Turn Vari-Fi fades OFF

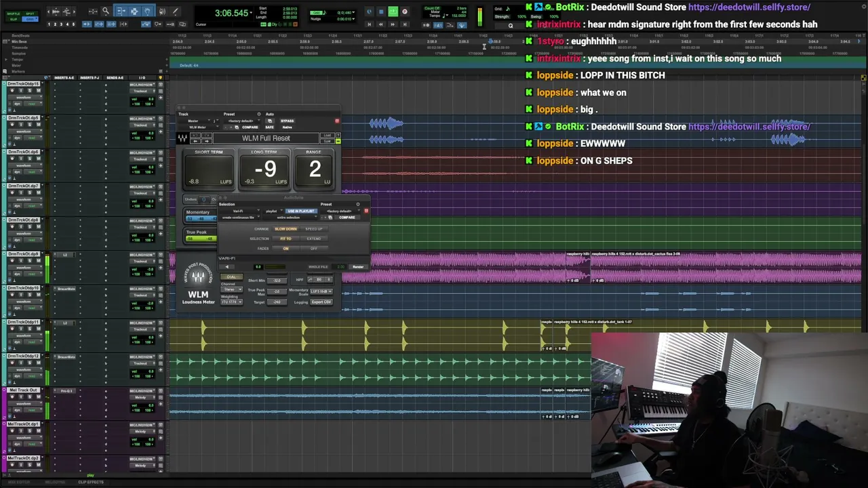coord(314,248)
